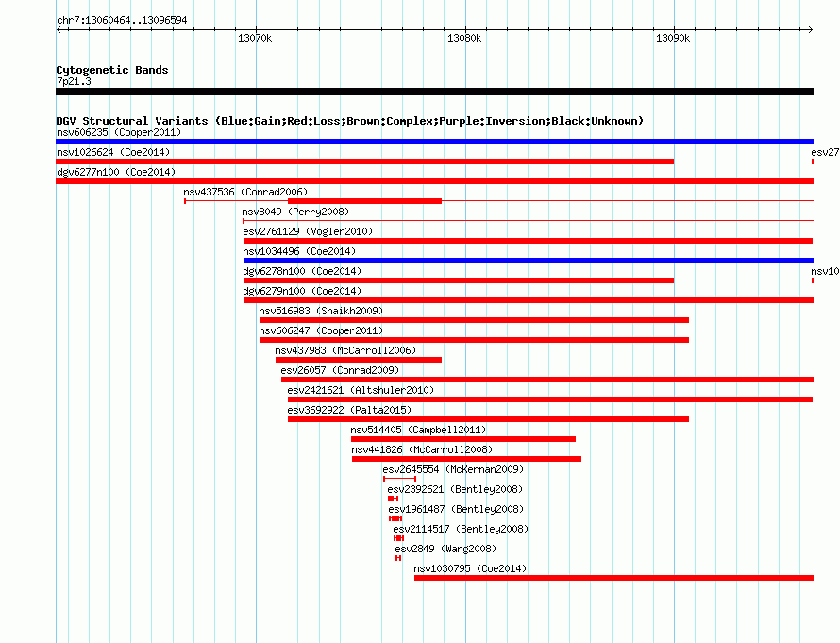840x643 pixels.
Task: Select the nsv606247 red bar
Action: 474,340
